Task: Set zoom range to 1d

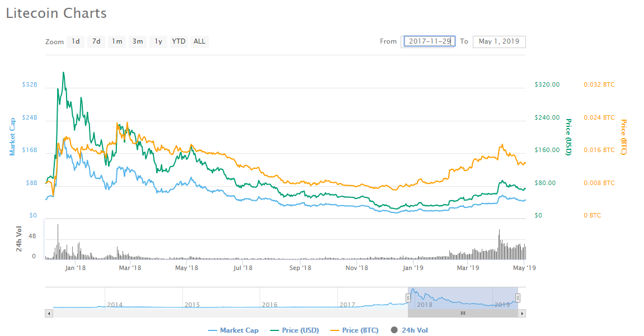Action: tap(76, 41)
